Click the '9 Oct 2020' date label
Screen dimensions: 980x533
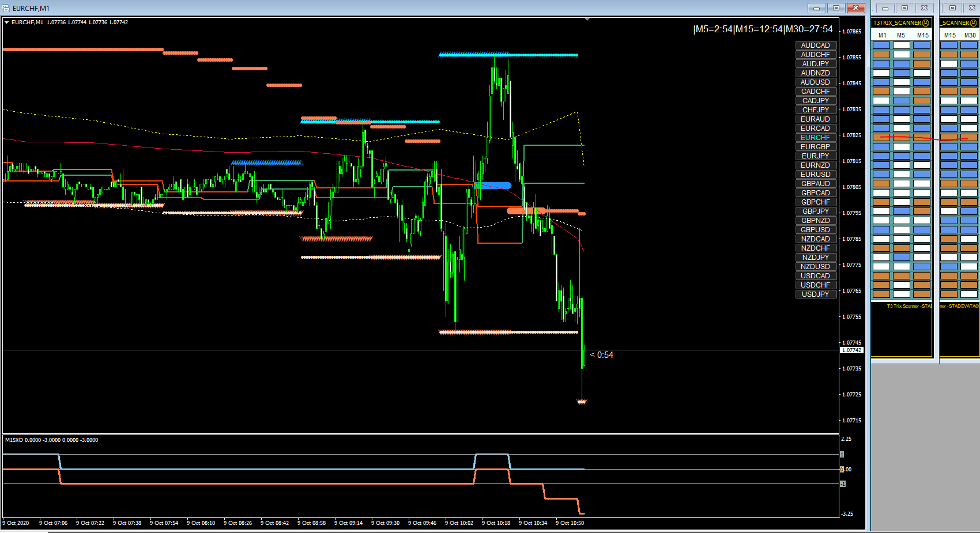click(16, 523)
